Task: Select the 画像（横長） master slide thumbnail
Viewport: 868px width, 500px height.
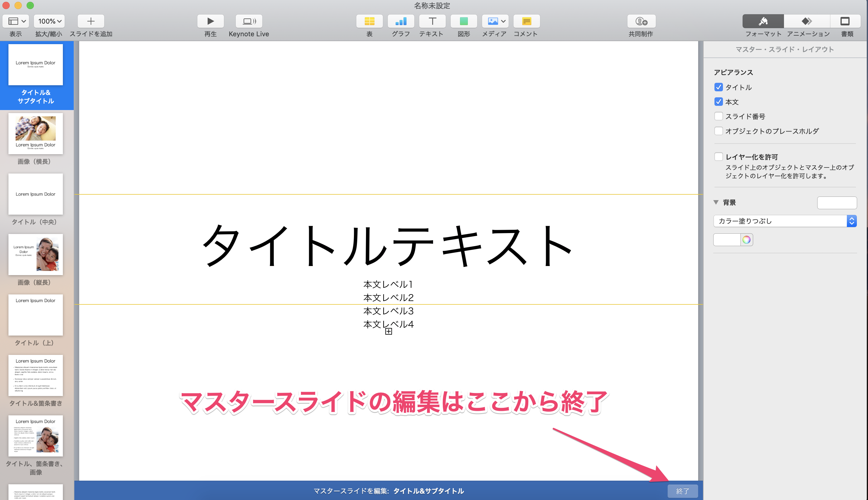Action: pyautogui.click(x=35, y=134)
